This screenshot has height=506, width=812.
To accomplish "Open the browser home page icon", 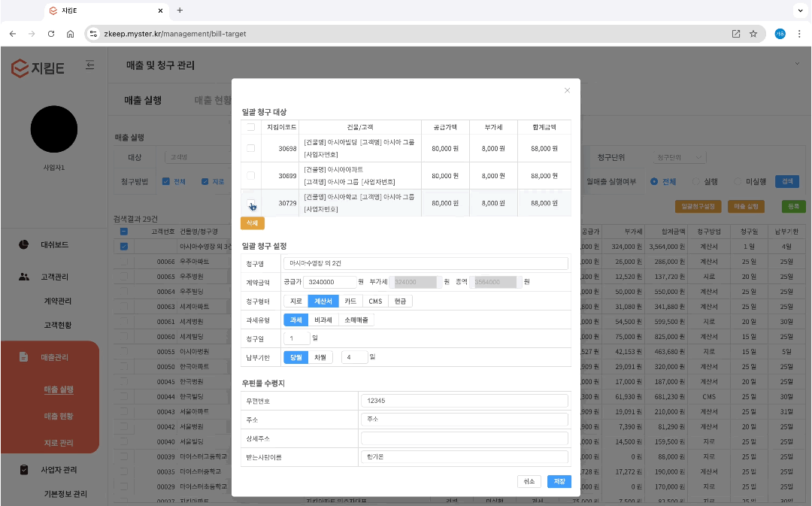I will (71, 34).
